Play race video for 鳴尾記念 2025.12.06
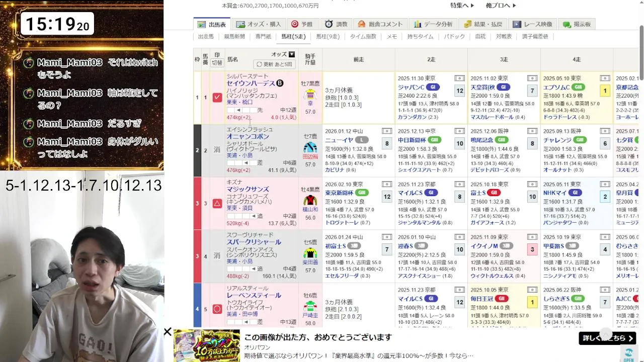The image size is (644, 362). 532,131
